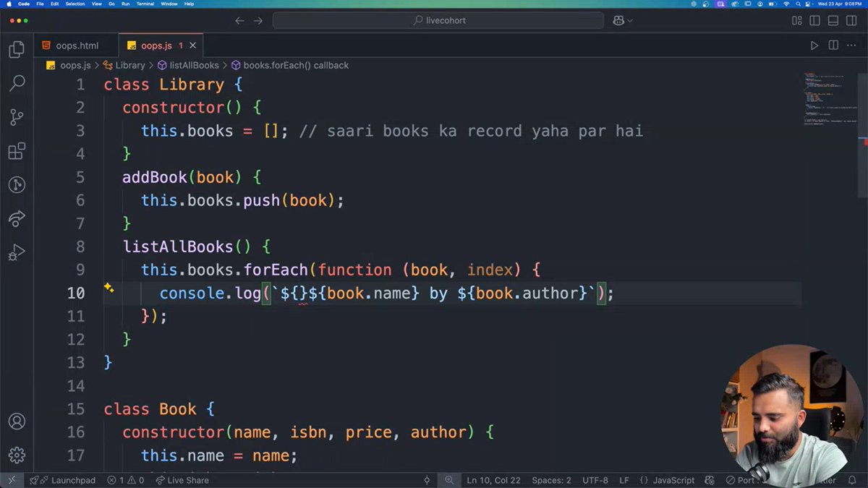Image resolution: width=868 pixels, height=488 pixels.
Task: Click line number 10 in gutter
Action: point(76,293)
